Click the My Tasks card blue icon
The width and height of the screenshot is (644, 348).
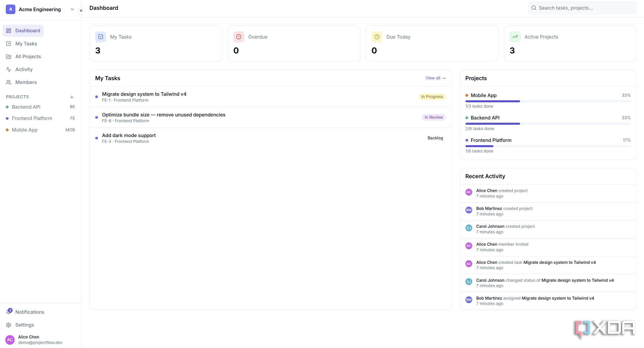tap(100, 37)
